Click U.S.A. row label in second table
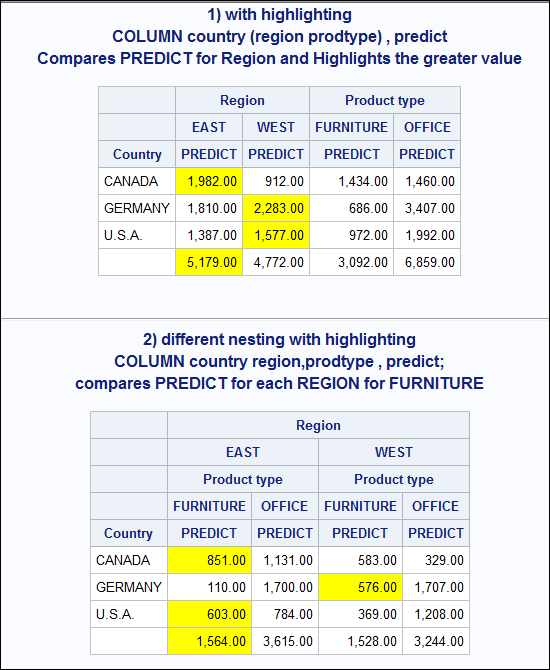The image size is (550, 670). tap(129, 614)
